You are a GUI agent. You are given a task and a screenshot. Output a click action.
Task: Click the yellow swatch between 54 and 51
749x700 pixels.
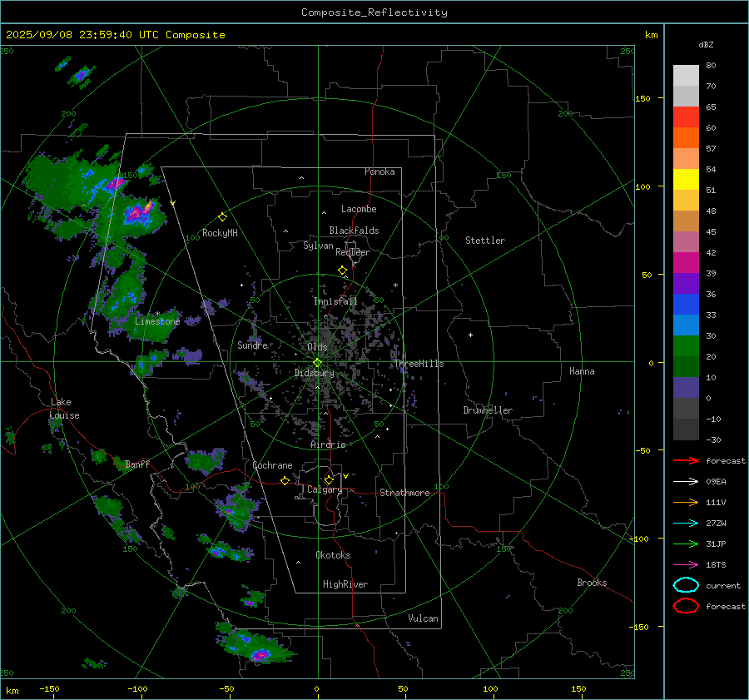(686, 180)
